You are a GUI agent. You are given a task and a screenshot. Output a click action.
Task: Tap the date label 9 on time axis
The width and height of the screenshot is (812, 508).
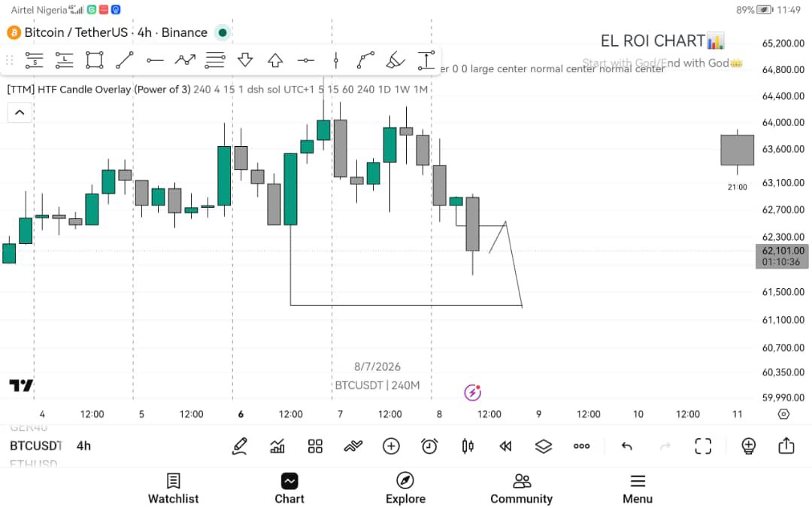point(538,414)
